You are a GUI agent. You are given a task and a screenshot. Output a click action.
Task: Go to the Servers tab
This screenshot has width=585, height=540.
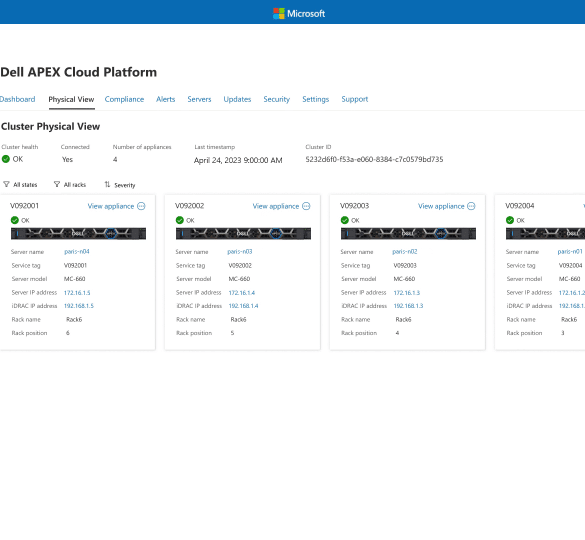pyautogui.click(x=199, y=99)
